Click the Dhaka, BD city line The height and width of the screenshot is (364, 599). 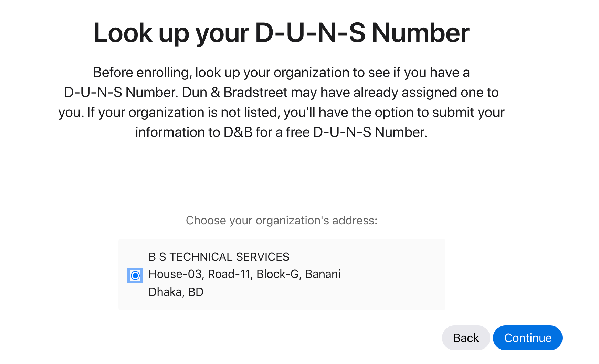[176, 292]
